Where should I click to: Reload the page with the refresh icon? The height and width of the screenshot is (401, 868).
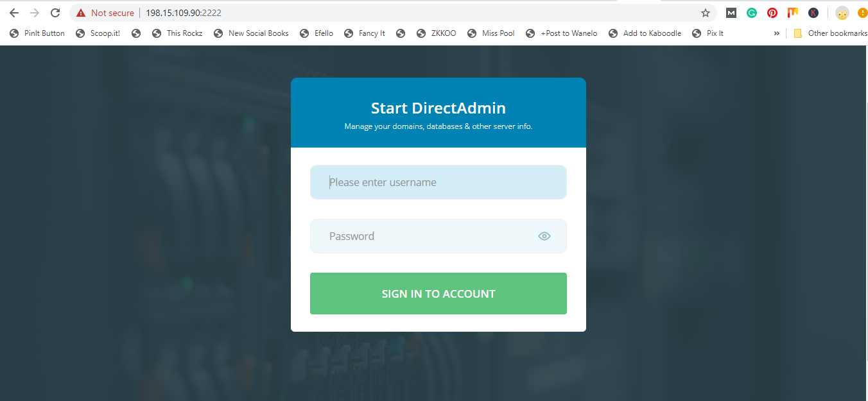55,13
